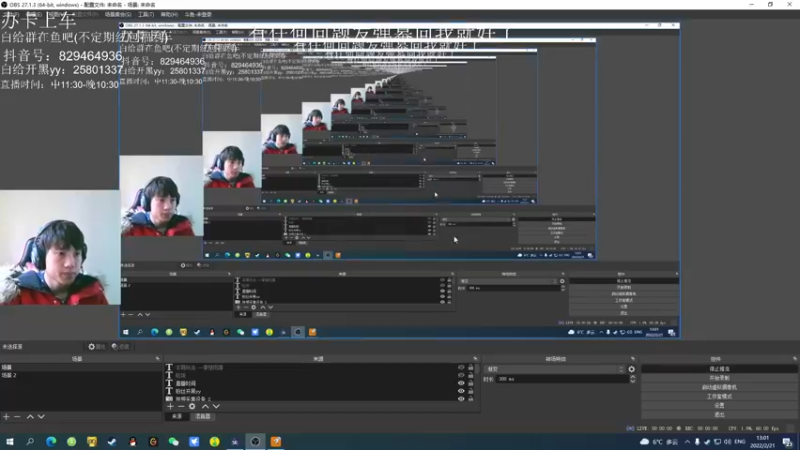Viewport: 800px width, 450px height.
Task: Pop out the 场景 scenes dock
Action: point(157,359)
